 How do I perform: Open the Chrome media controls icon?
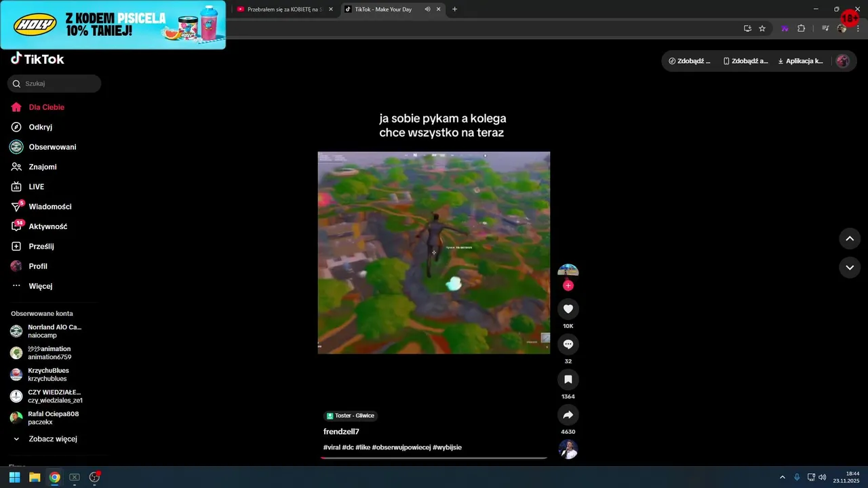point(825,28)
